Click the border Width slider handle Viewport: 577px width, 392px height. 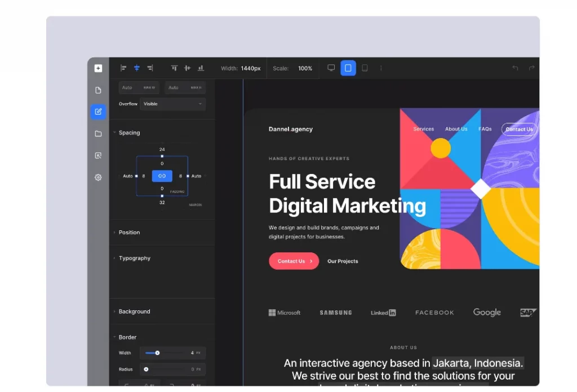(157, 353)
